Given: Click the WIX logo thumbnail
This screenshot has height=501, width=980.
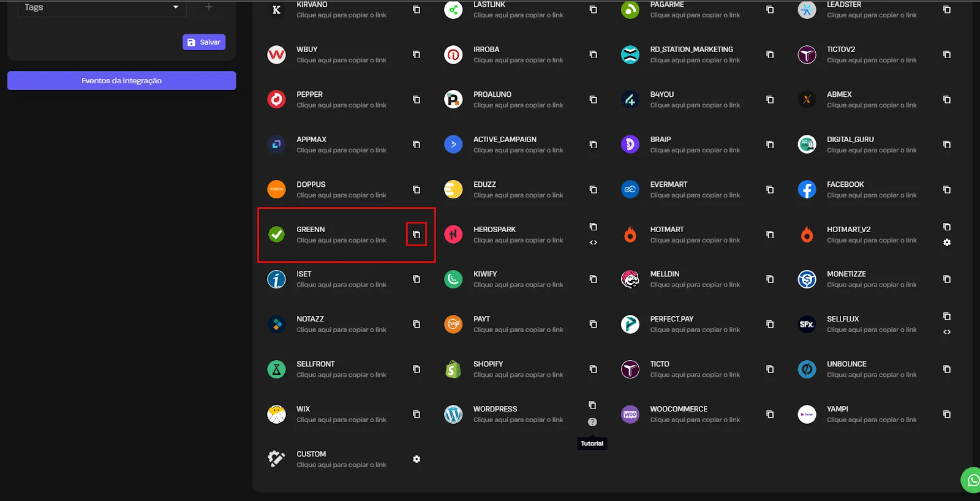Looking at the screenshot, I should coord(277,415).
